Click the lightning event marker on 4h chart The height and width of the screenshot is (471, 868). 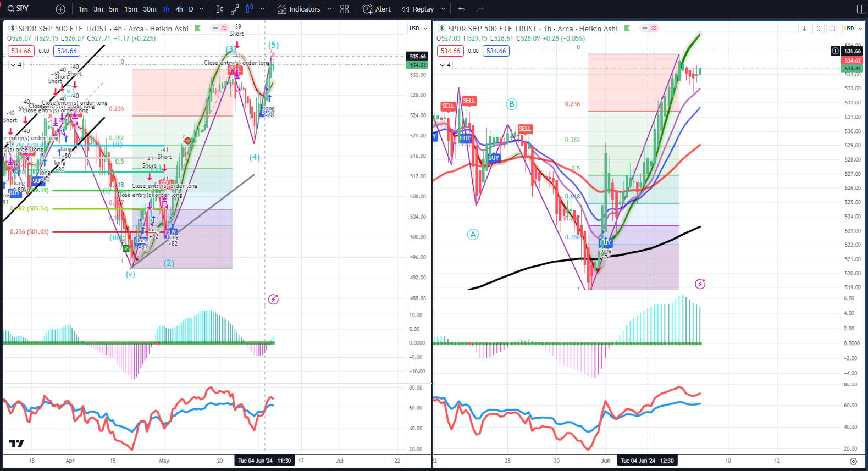[273, 300]
